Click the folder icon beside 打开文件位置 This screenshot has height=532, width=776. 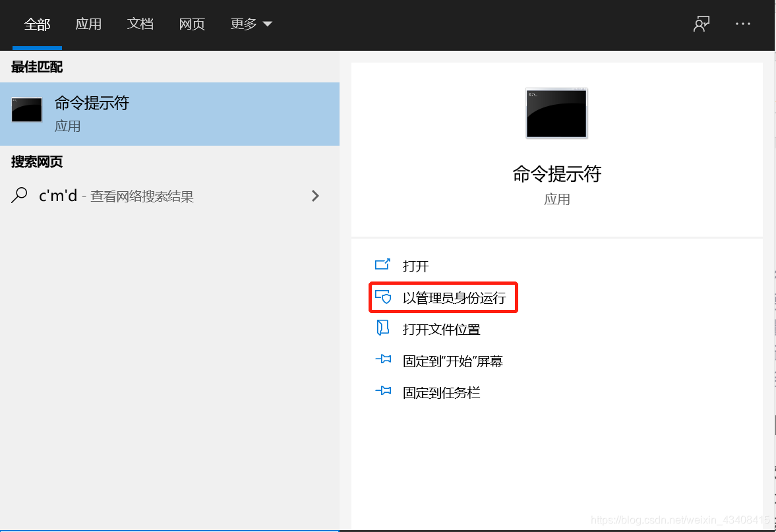[383, 329]
